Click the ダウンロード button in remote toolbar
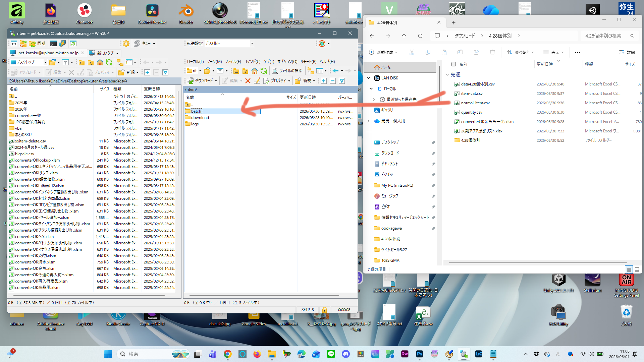 [x=200, y=81]
